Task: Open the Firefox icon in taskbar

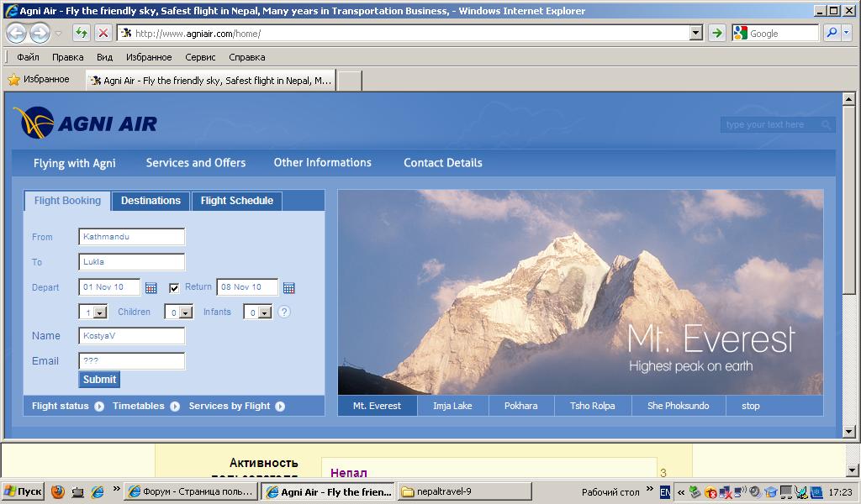Action: (x=58, y=492)
